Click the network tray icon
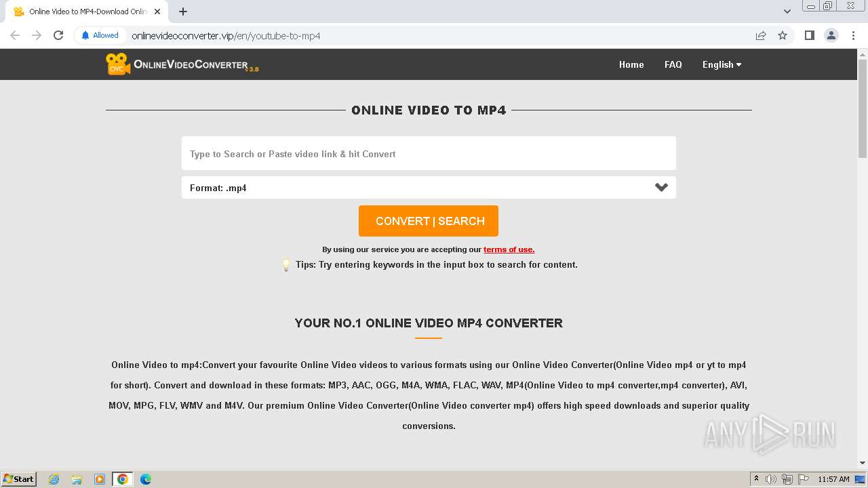868x488 pixels. [x=787, y=479]
